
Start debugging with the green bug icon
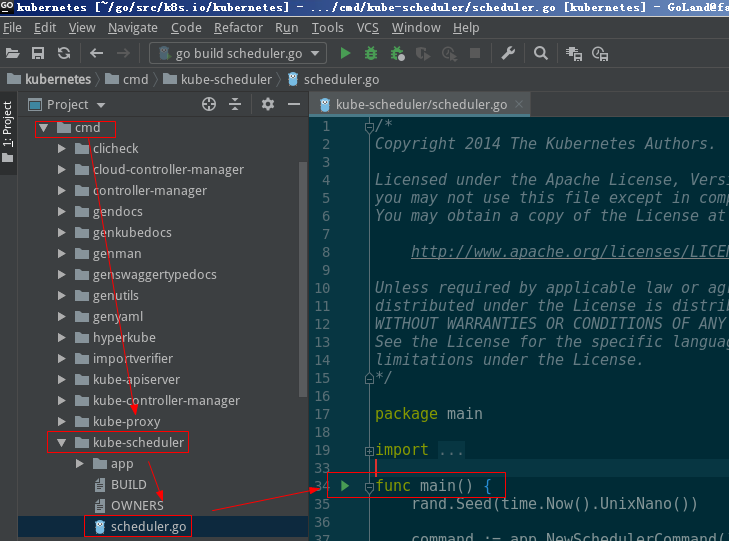371,53
